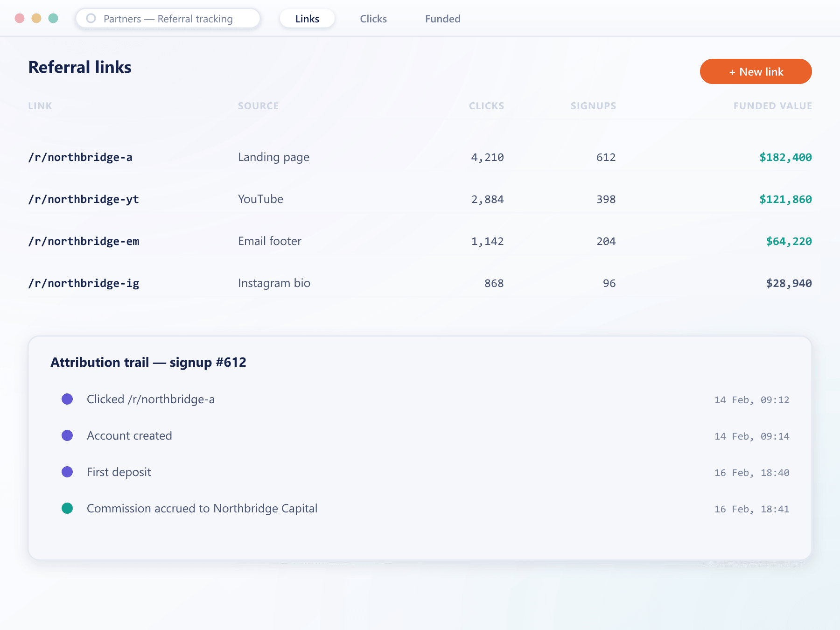This screenshot has height=630, width=840.
Task: Click the green dot beside Commission accrued
Action: tap(67, 508)
